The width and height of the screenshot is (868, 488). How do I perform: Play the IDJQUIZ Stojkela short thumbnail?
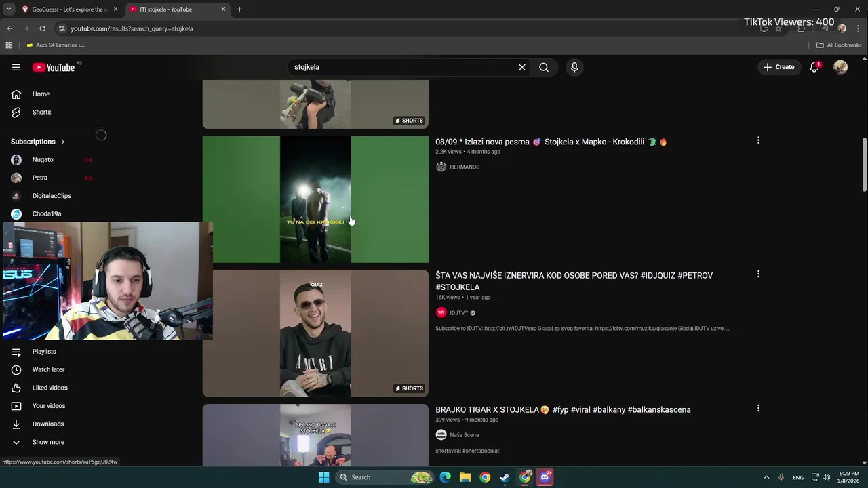coord(315,333)
